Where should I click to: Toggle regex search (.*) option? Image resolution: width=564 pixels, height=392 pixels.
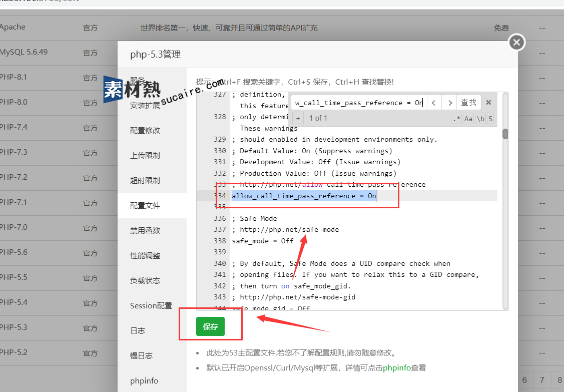[456, 119]
